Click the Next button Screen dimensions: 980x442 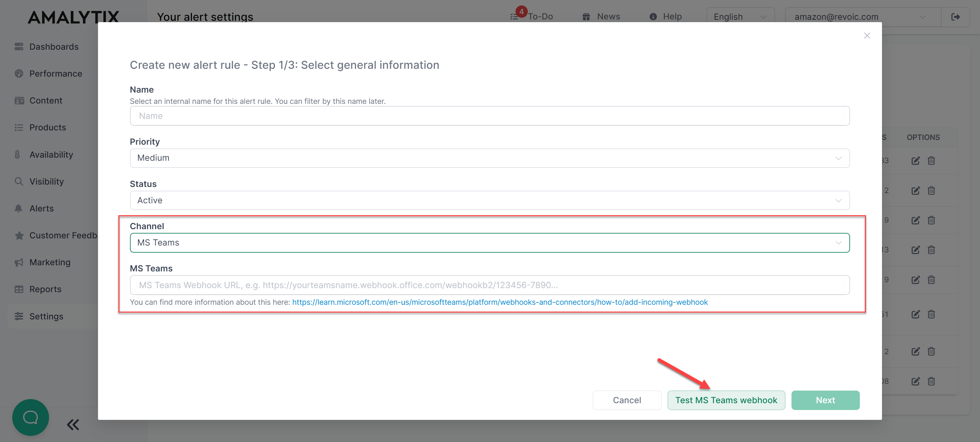pyautogui.click(x=825, y=400)
